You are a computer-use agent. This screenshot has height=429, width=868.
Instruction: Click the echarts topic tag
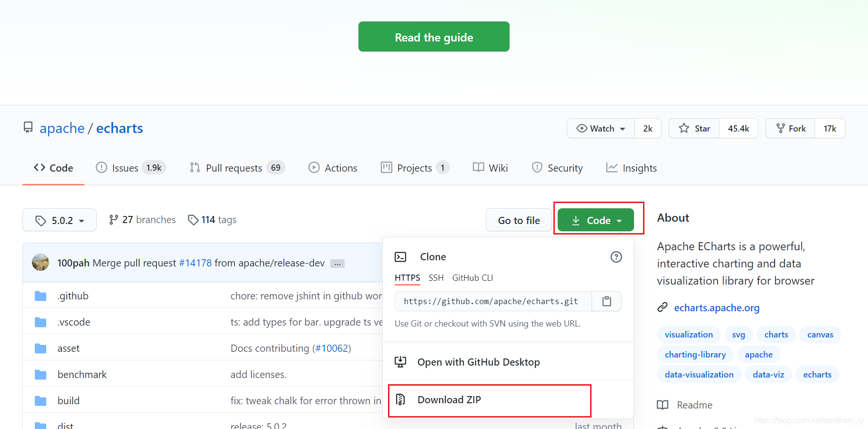(x=817, y=375)
